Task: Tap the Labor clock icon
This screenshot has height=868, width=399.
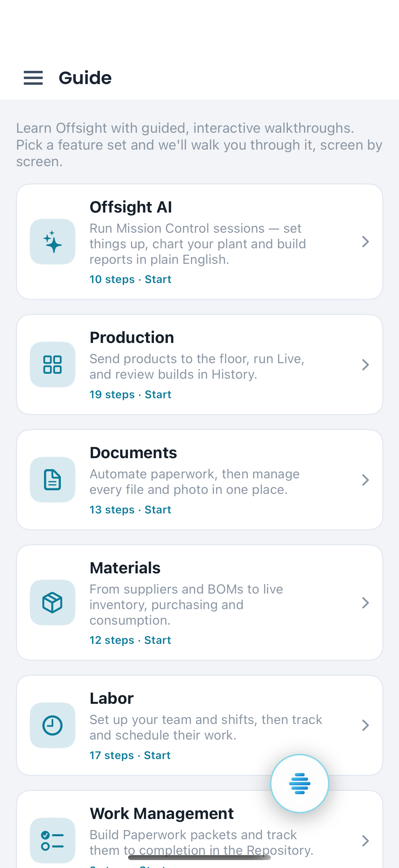Action: click(x=53, y=725)
